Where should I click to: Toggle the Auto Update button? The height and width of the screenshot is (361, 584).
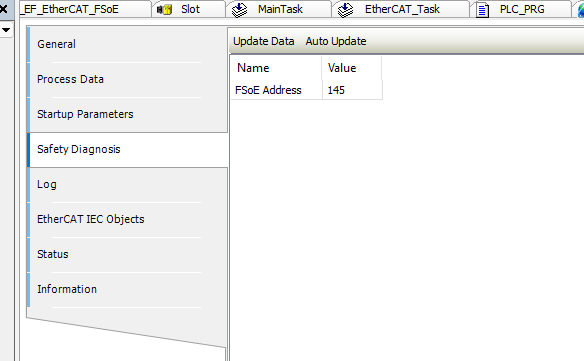336,41
